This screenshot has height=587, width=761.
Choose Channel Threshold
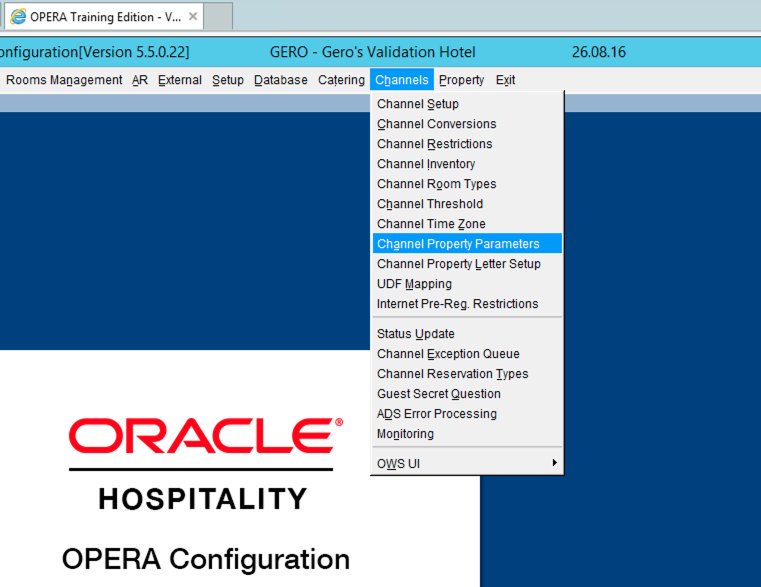pyautogui.click(x=467, y=203)
